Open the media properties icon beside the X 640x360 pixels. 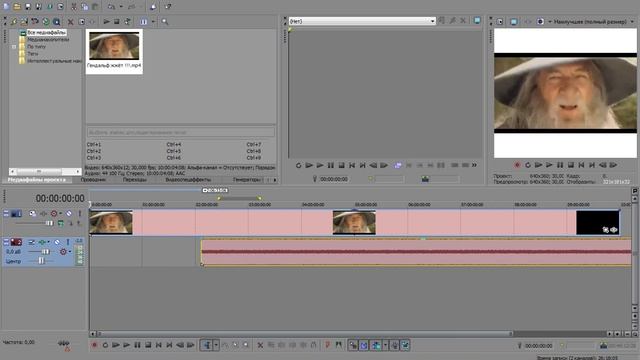point(82,22)
